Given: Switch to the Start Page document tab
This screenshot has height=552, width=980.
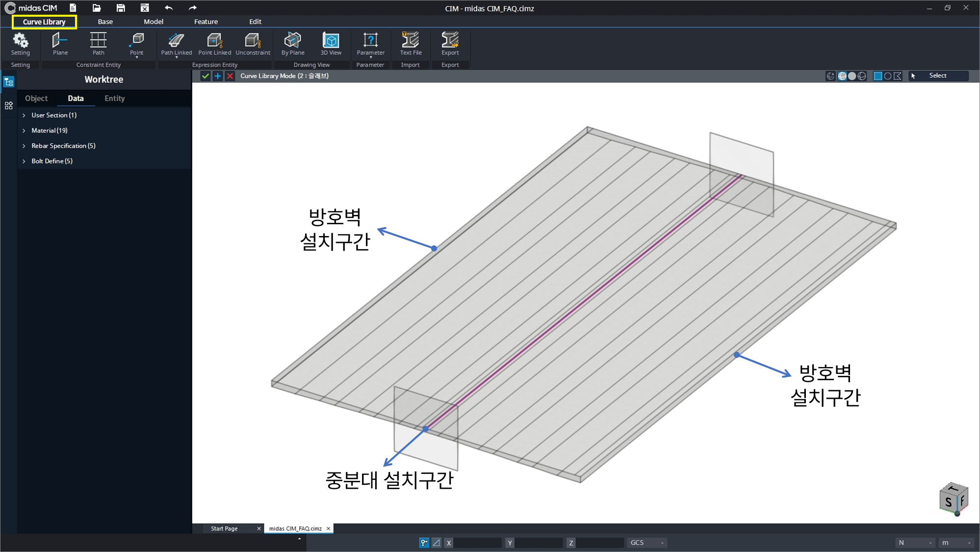Looking at the screenshot, I should point(224,528).
